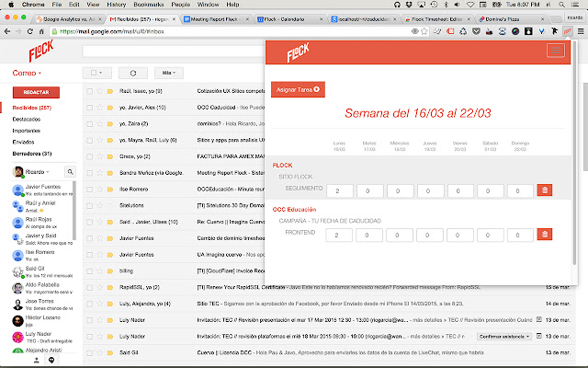
Task: Check the email from Saíd Gil
Action: 89,353
